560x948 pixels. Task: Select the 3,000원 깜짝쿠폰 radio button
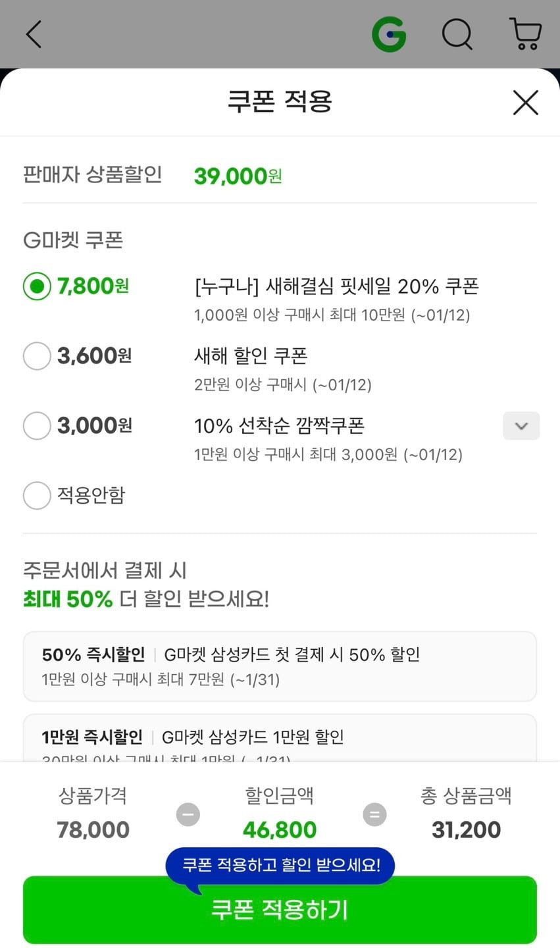point(37,426)
